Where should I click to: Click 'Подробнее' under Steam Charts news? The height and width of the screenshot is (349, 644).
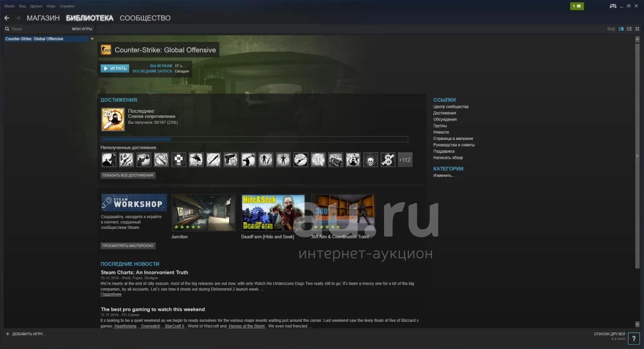(x=111, y=294)
